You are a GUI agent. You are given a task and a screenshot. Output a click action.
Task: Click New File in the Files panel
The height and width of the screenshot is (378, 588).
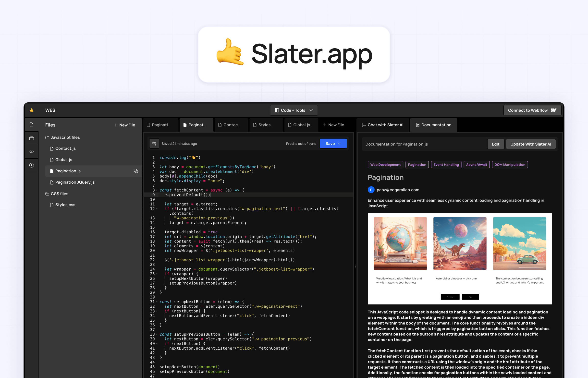(x=124, y=125)
